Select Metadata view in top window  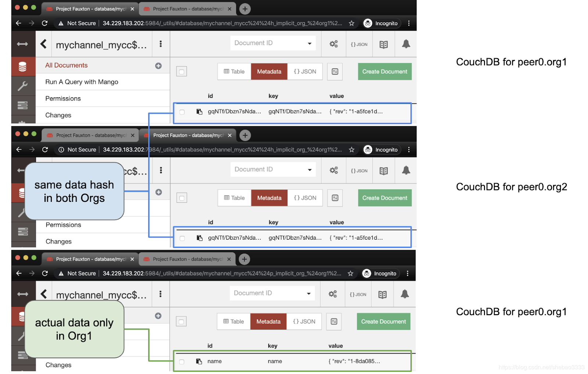(269, 72)
